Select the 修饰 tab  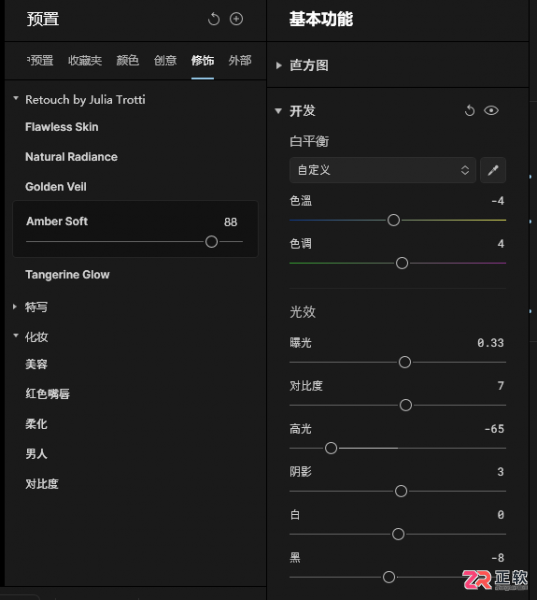coord(202,60)
